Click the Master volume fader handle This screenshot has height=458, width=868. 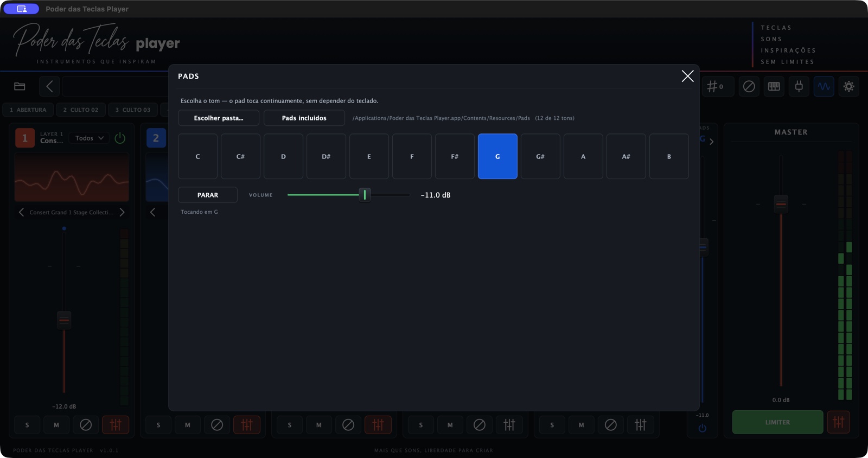[x=781, y=204]
